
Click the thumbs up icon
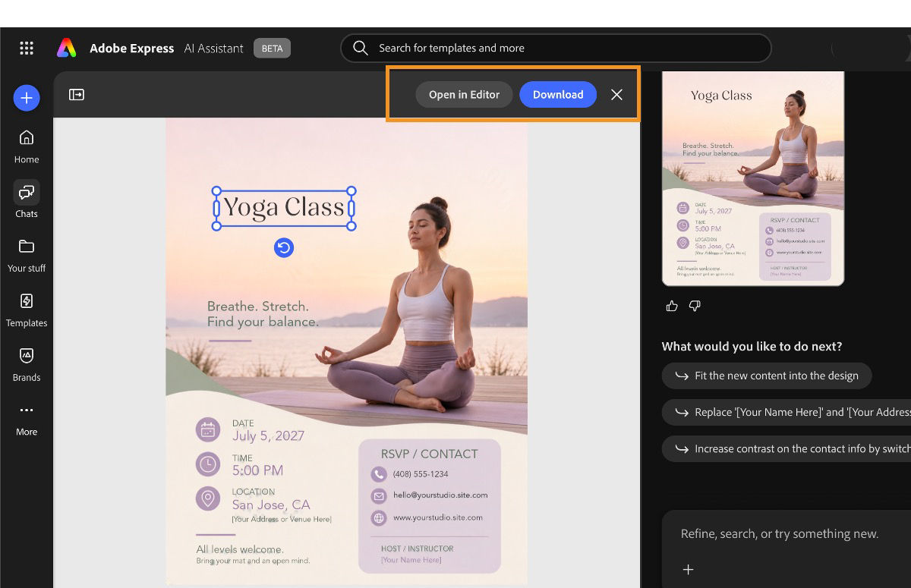[x=672, y=306]
